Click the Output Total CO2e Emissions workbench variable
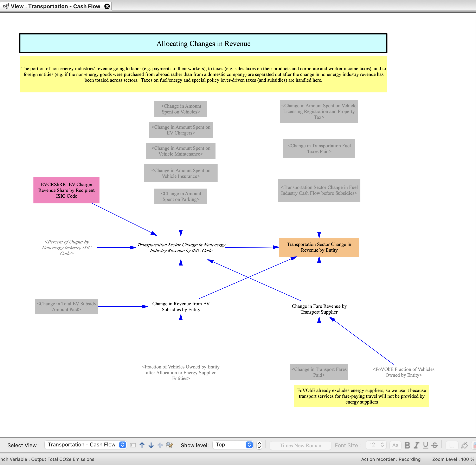 (63, 459)
